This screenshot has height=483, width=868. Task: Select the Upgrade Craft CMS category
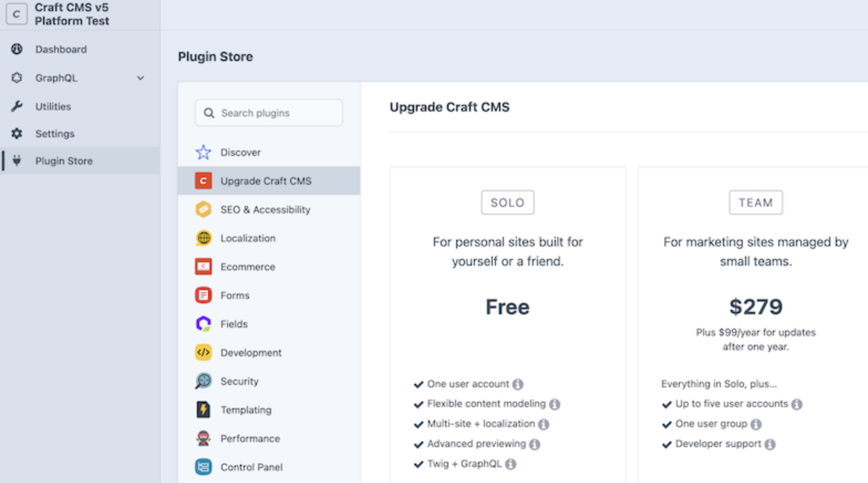pyautogui.click(x=269, y=180)
